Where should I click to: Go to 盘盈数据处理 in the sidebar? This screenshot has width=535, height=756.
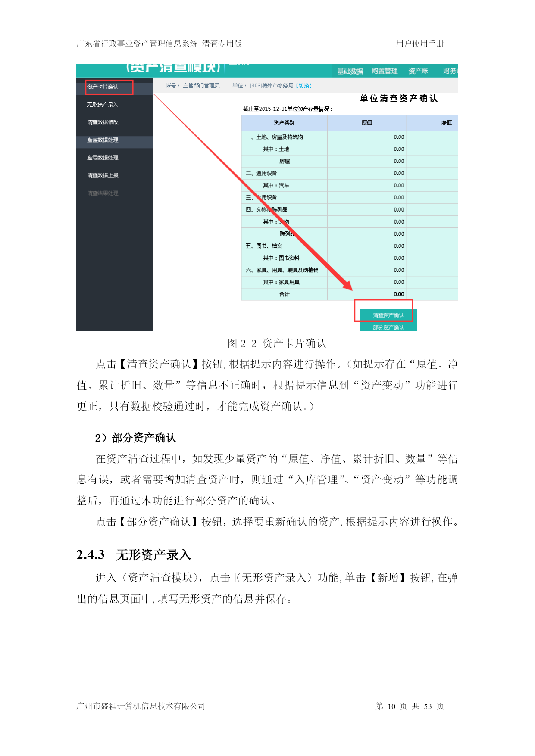103,140
